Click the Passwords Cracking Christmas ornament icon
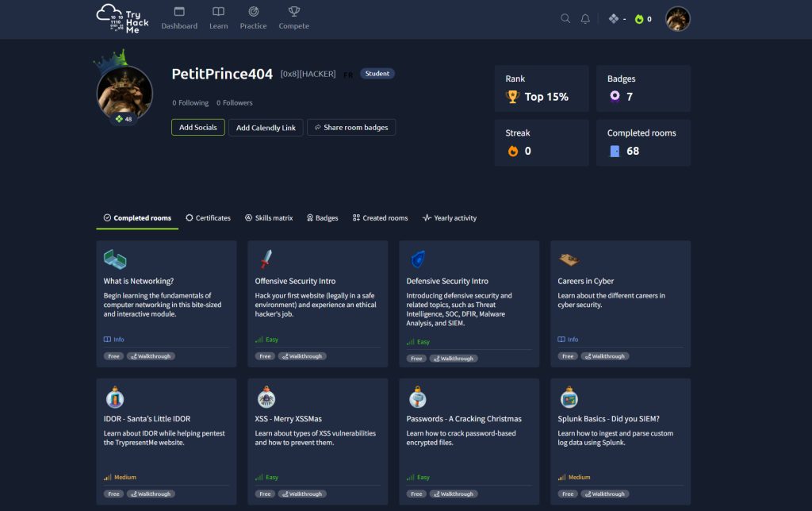The image size is (812, 511). point(417,397)
